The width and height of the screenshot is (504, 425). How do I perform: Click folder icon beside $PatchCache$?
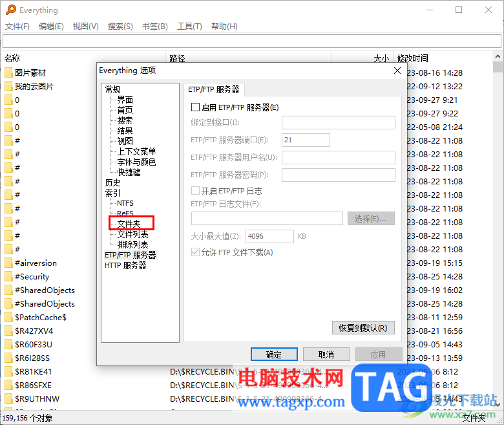(x=8, y=317)
